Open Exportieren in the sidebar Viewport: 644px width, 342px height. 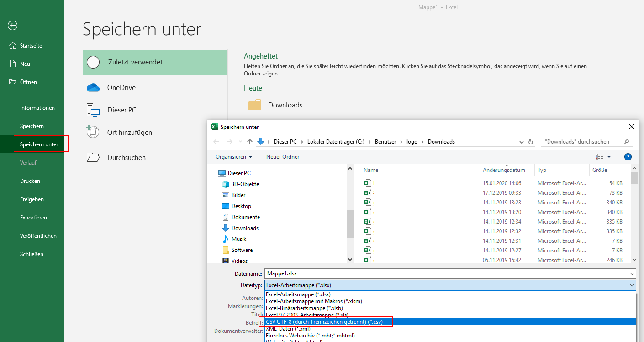[33, 218]
